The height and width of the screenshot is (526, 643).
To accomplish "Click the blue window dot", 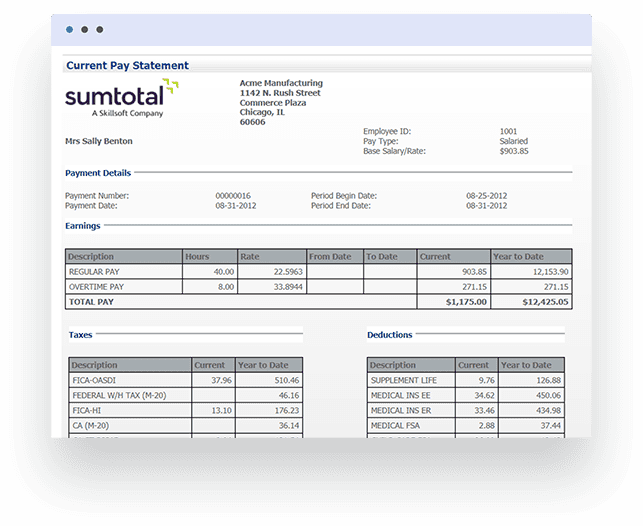I will (x=69, y=30).
